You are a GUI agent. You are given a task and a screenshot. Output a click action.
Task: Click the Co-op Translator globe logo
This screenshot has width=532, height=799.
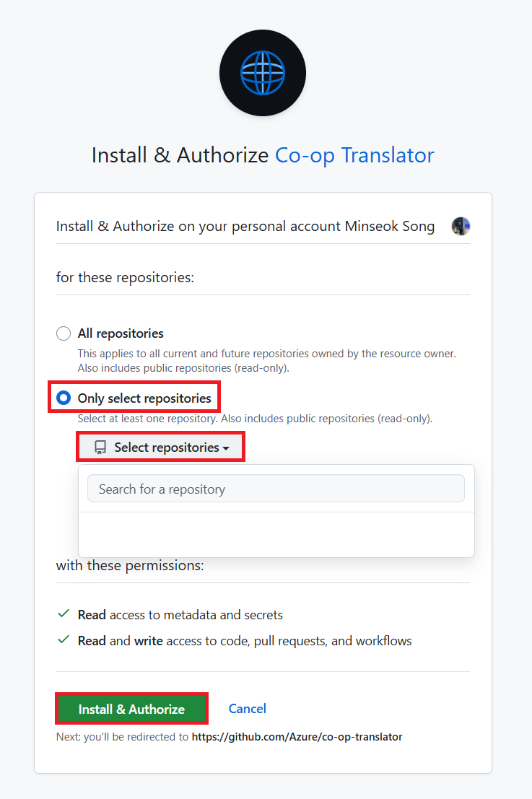(x=262, y=72)
